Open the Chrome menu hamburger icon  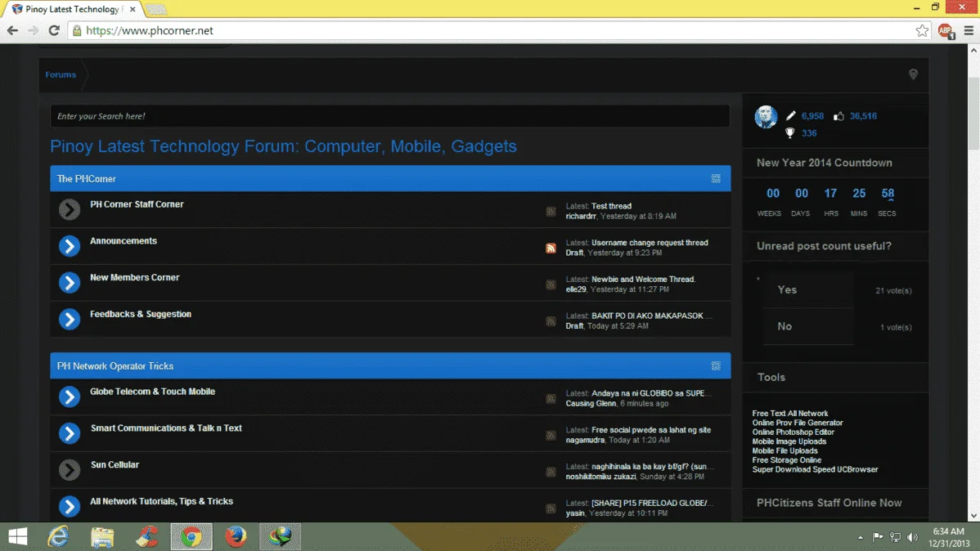coord(969,30)
